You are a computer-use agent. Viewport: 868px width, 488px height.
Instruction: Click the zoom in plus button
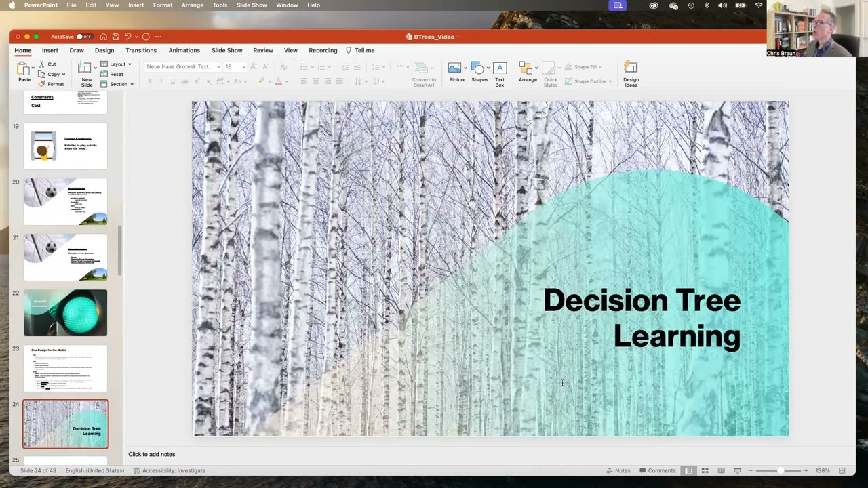(x=806, y=470)
